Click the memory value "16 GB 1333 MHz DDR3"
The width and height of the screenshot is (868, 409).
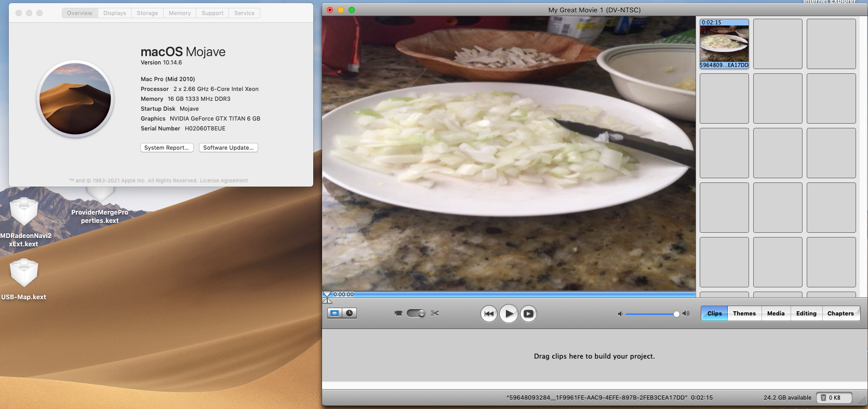point(199,99)
